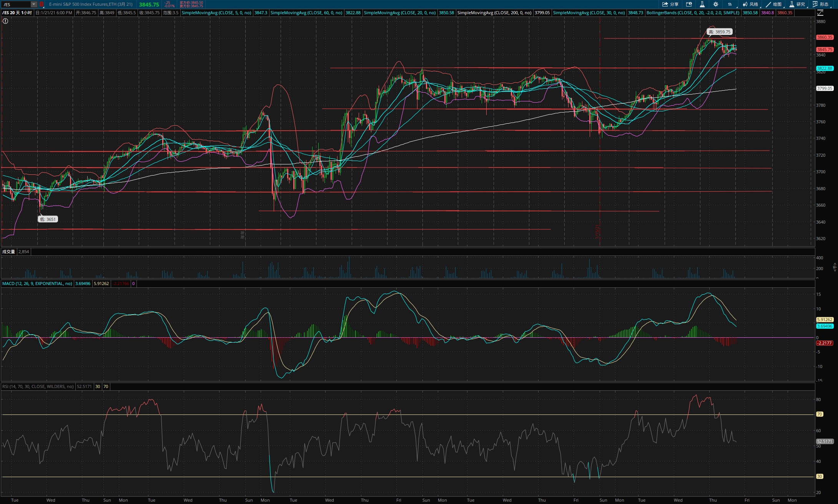Click the 52.5171 RSI axis value tag

825,442
